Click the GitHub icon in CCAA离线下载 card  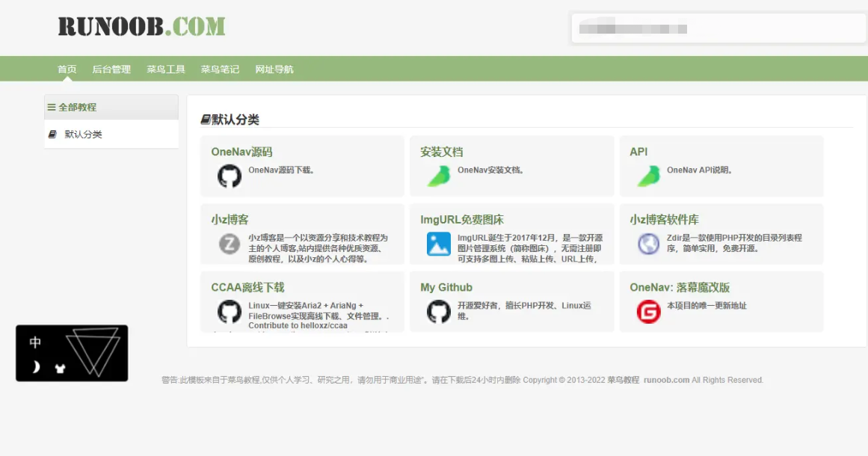pyautogui.click(x=230, y=312)
